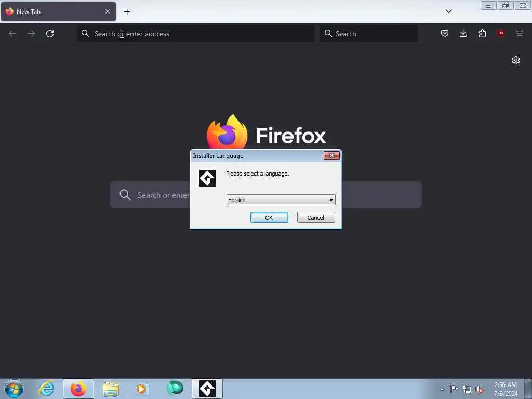Focus the toolbar Search box
Screen dimensions: 532x399
368,34
